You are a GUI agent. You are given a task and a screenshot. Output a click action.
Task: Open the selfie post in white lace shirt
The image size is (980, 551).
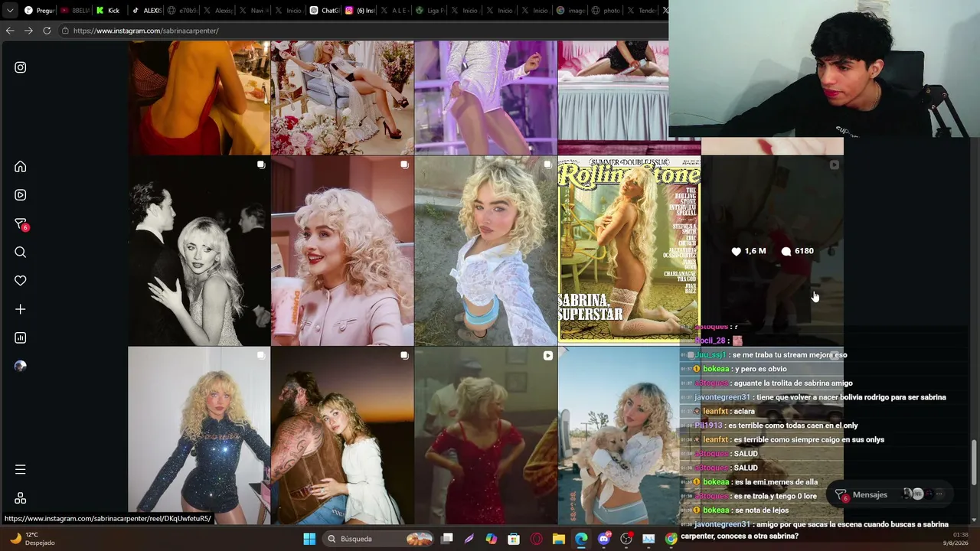[485, 251]
